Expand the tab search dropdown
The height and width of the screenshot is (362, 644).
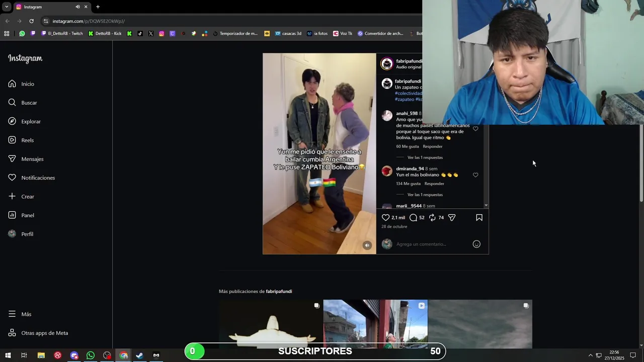click(7, 7)
